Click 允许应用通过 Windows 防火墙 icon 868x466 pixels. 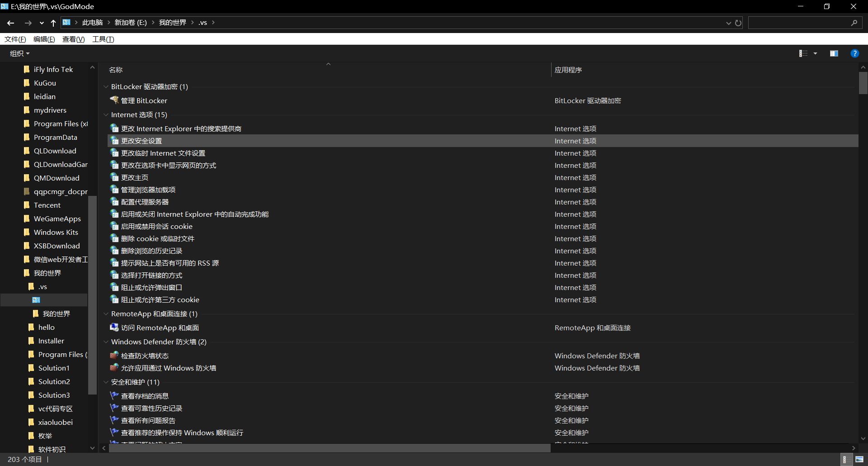pos(114,367)
